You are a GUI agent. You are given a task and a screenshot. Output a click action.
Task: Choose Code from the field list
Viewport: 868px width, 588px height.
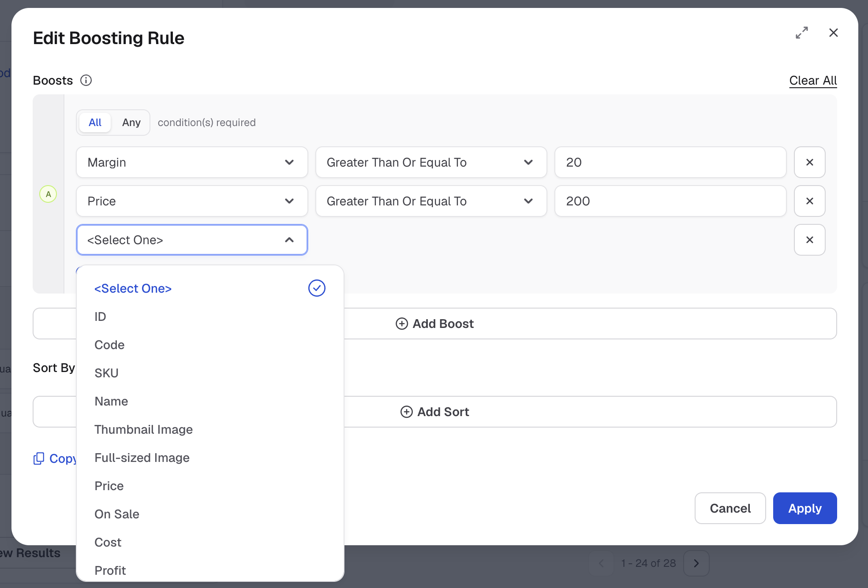(210, 345)
